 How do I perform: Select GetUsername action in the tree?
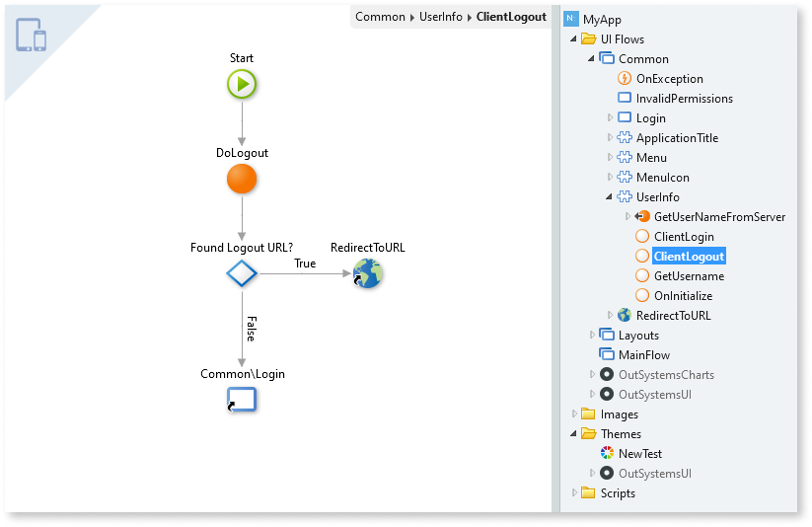coord(689,276)
